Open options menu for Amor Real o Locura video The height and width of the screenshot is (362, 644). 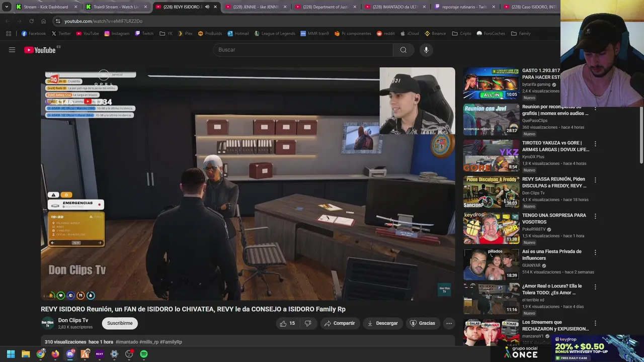click(x=595, y=287)
